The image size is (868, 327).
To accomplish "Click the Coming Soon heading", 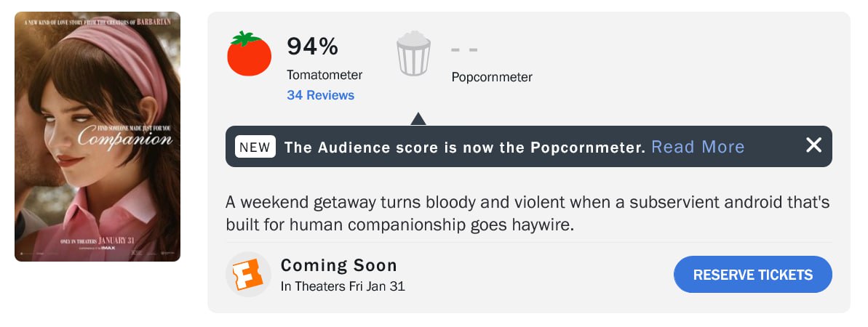I will coord(339,265).
